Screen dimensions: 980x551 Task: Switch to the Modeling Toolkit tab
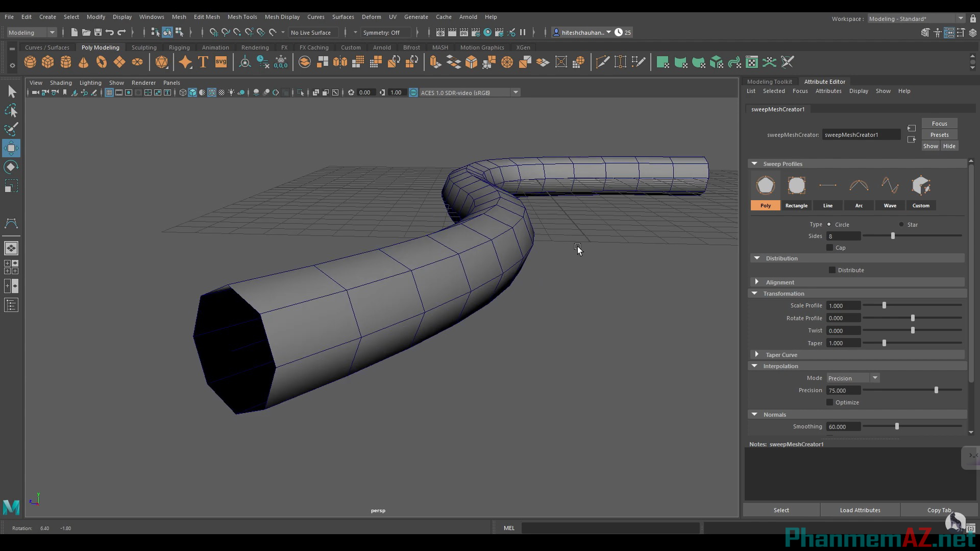tap(770, 81)
